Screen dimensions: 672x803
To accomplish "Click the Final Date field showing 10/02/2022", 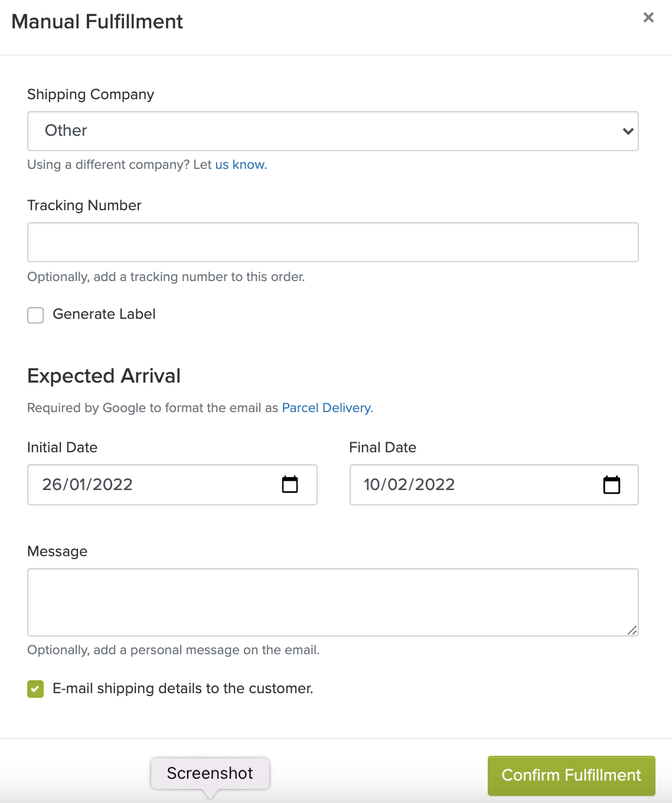I will pos(494,485).
